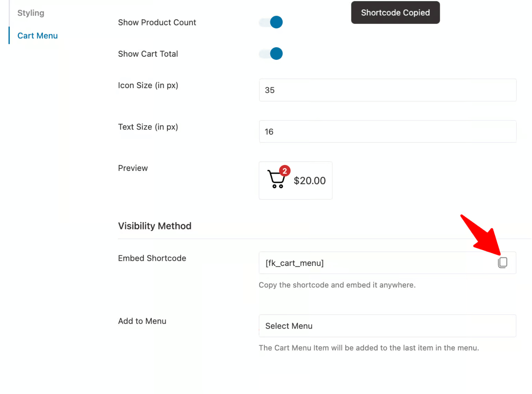The image size is (532, 394).
Task: Select the [fk_cart_menu] shortcode text
Action: [x=294, y=263]
